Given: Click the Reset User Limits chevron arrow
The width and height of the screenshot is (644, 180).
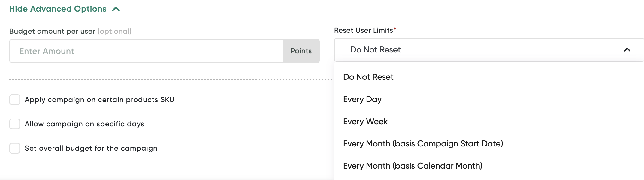Looking at the screenshot, I should (x=627, y=50).
